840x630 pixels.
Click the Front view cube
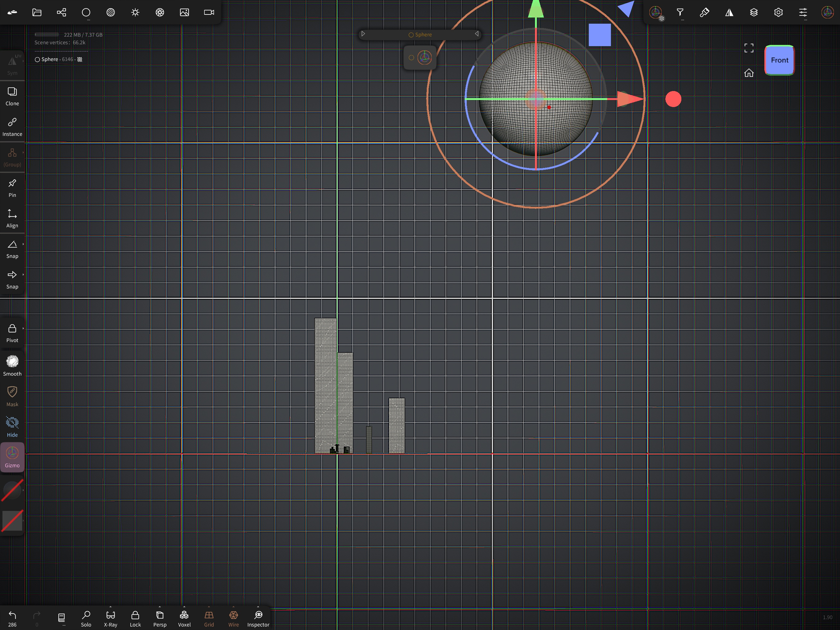point(779,60)
